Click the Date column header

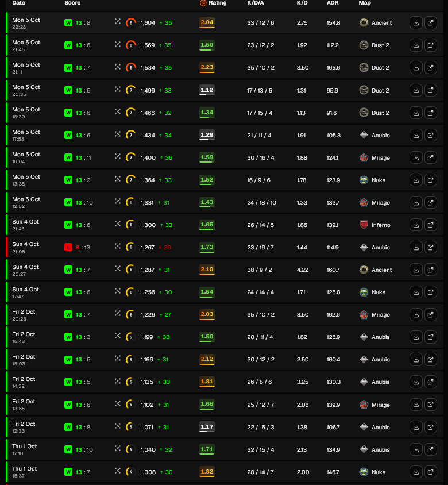18,3
